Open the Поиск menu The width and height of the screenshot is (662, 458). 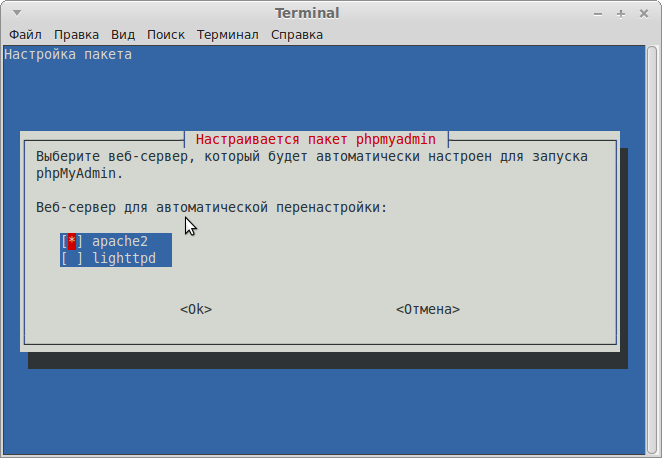click(166, 35)
